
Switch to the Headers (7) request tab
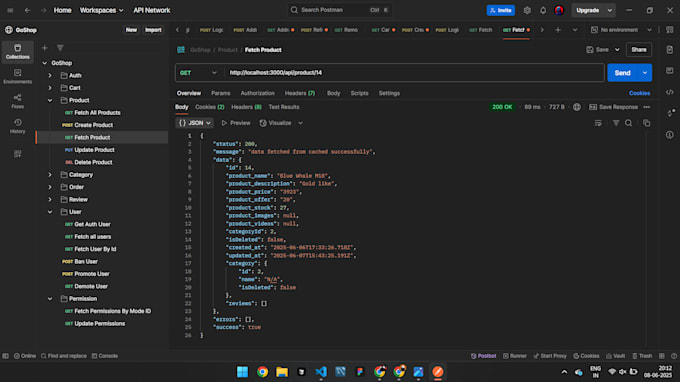300,93
